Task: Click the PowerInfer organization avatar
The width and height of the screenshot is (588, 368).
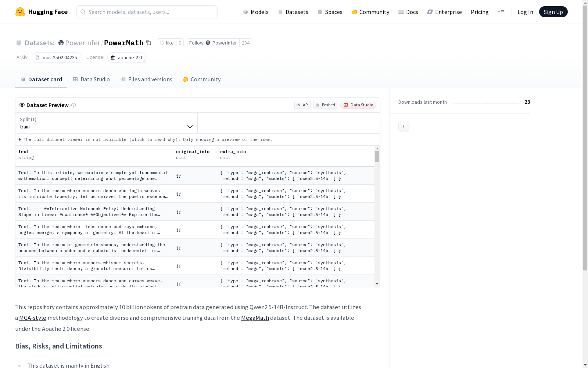Action: (61, 43)
